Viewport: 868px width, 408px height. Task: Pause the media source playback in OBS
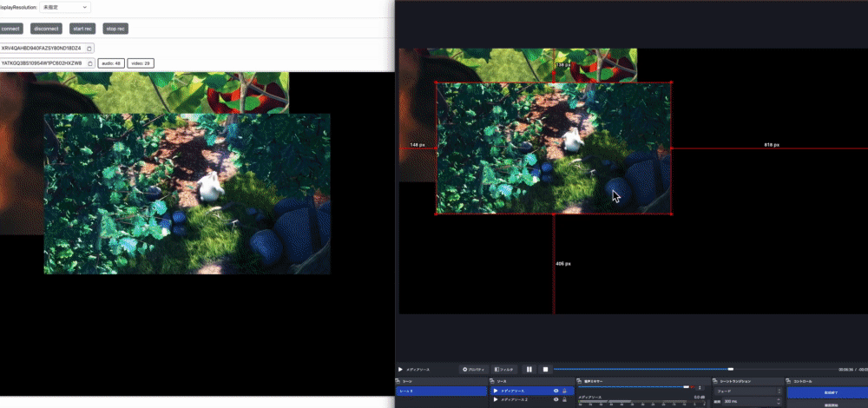529,369
